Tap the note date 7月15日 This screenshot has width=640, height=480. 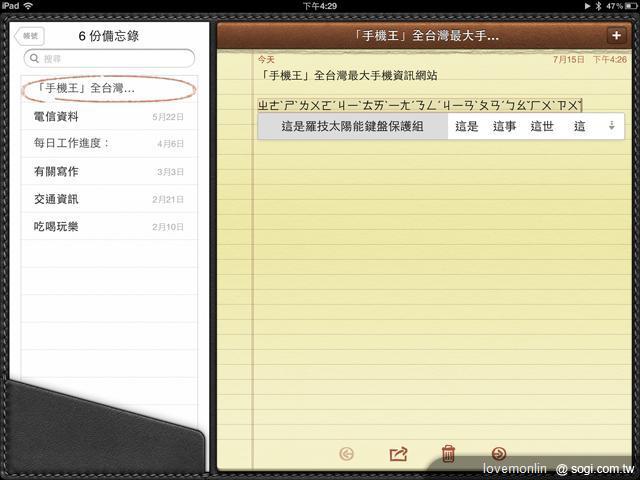tap(569, 60)
